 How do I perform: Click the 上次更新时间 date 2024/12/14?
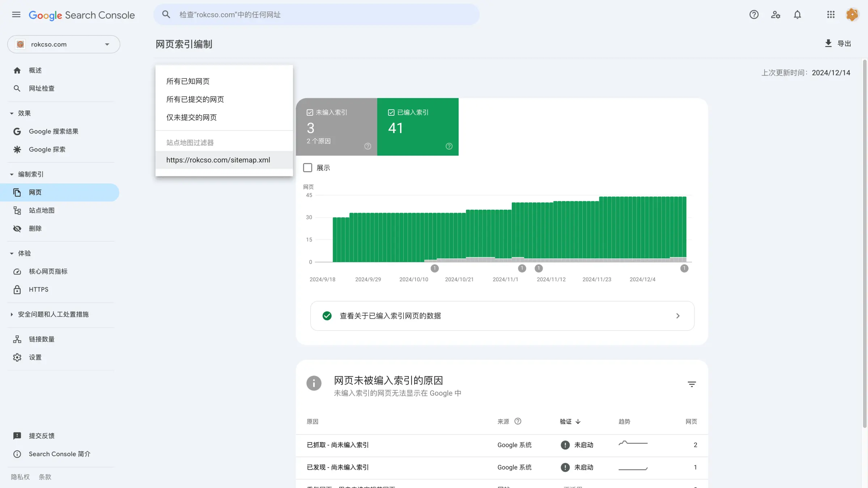831,73
